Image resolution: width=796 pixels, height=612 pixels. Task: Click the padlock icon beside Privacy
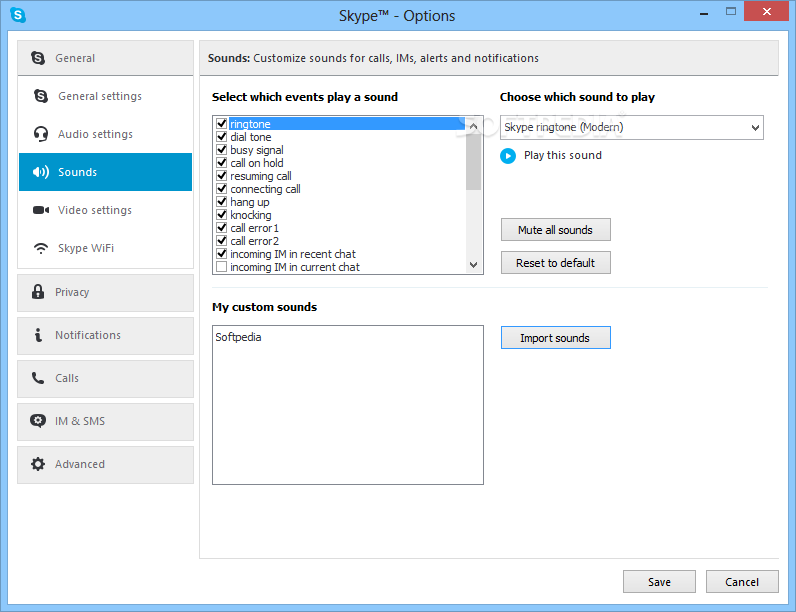(x=38, y=292)
